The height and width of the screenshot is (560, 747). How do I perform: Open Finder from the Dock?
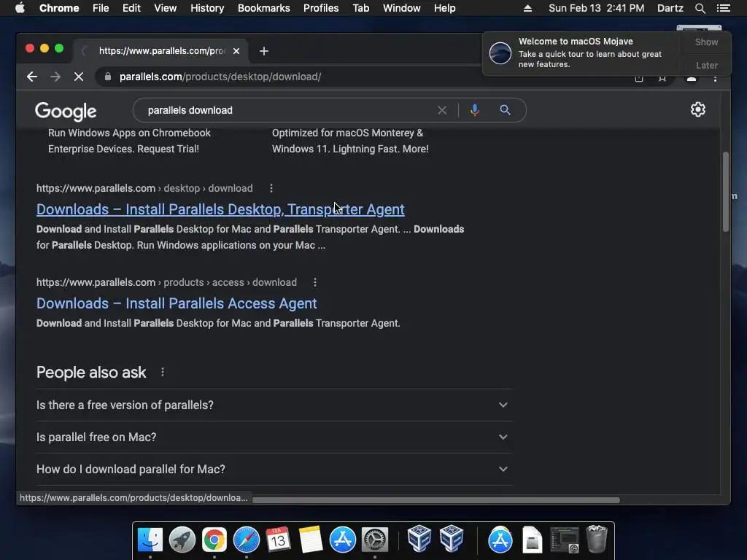tap(150, 540)
